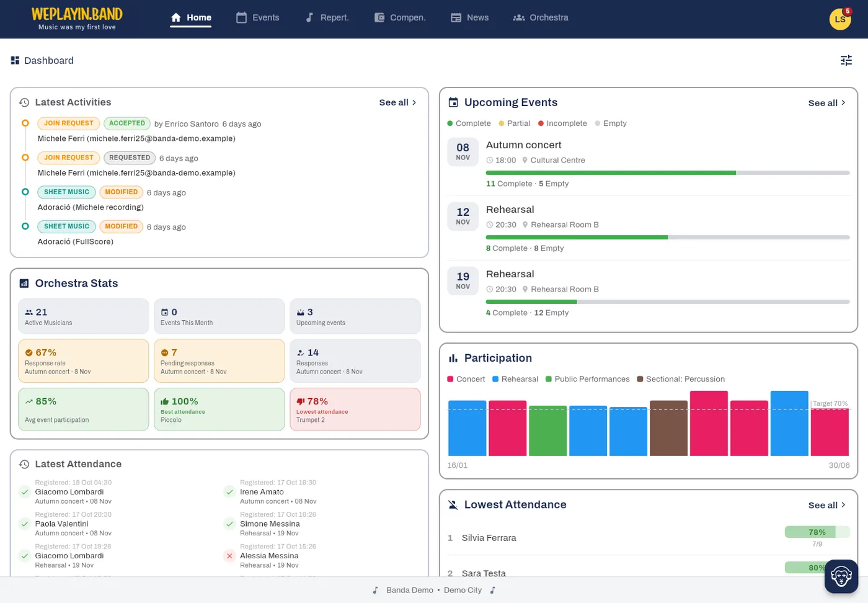
Task: Click Paola Valentini's green check icon
Action: coord(24,524)
